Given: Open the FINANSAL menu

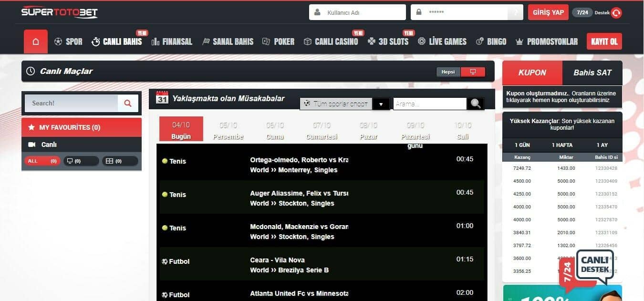Looking at the screenshot, I should [172, 42].
